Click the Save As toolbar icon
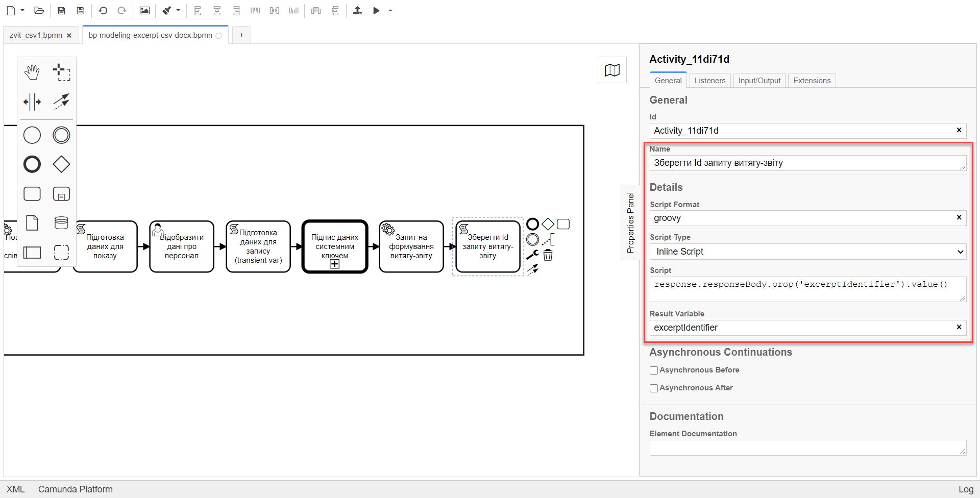 tap(80, 10)
